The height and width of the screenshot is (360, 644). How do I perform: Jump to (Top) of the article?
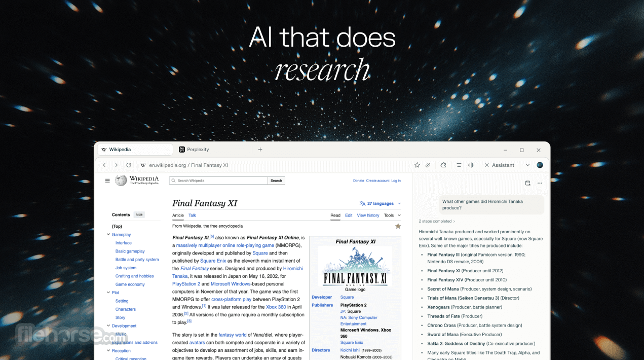tap(117, 226)
